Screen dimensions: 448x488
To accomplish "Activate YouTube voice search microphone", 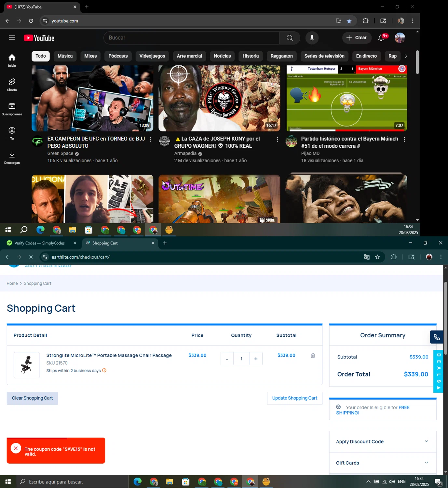I will pos(312,38).
